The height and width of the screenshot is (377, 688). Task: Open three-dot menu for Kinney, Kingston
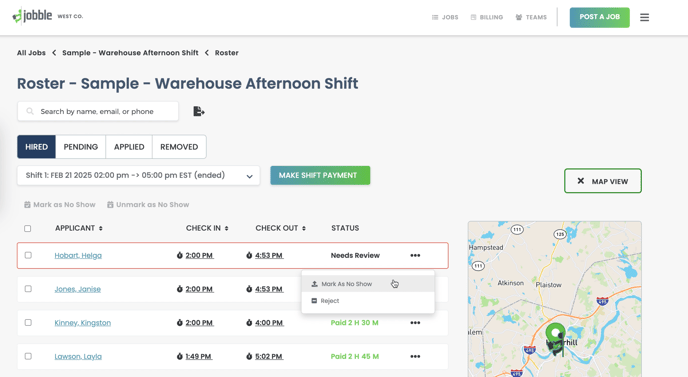pos(415,323)
